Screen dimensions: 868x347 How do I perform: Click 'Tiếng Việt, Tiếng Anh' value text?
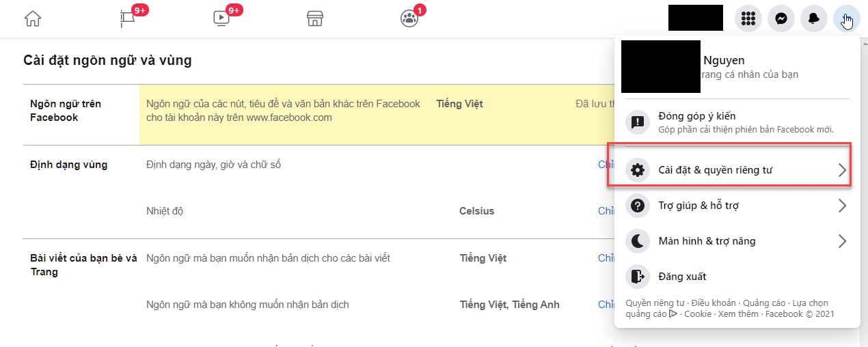510,305
